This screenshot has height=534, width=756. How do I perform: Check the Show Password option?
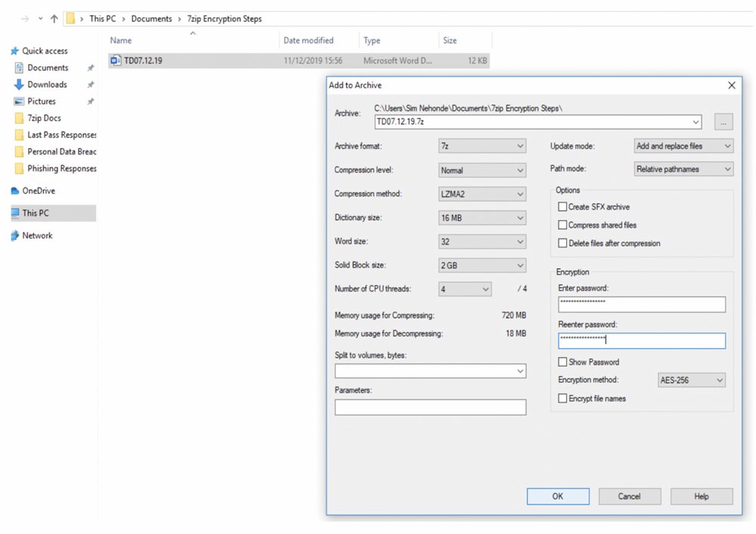[x=562, y=362]
